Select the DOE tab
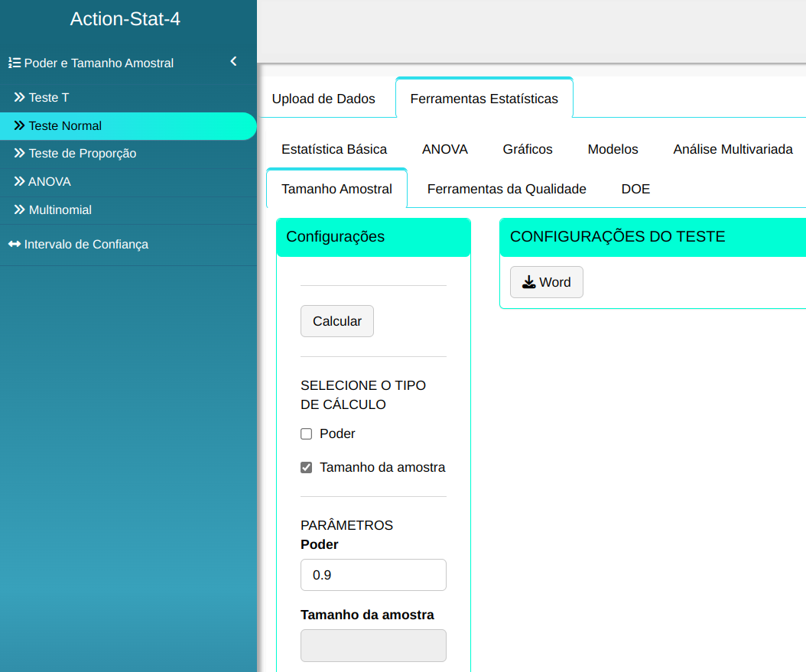Viewport: 806px width, 672px height. (635, 189)
